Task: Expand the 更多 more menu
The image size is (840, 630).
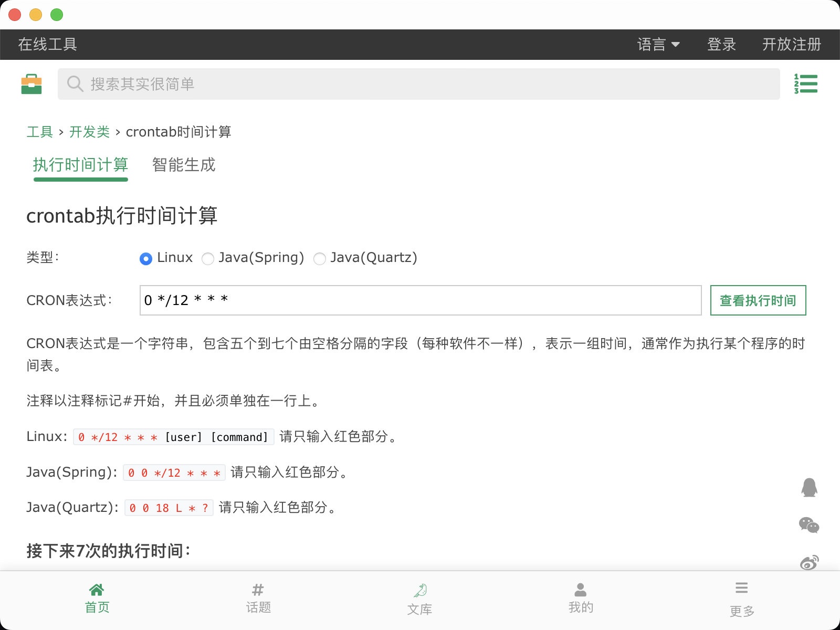Action: pyautogui.click(x=742, y=598)
